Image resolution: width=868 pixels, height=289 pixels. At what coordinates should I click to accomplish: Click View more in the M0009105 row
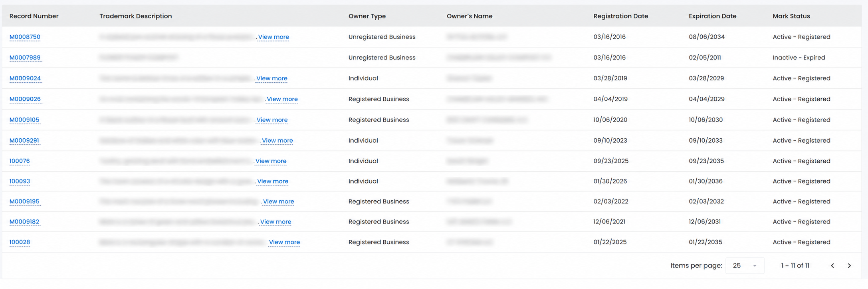[272, 120]
